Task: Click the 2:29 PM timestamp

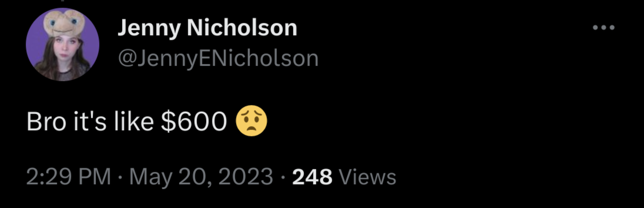Action: (x=69, y=177)
